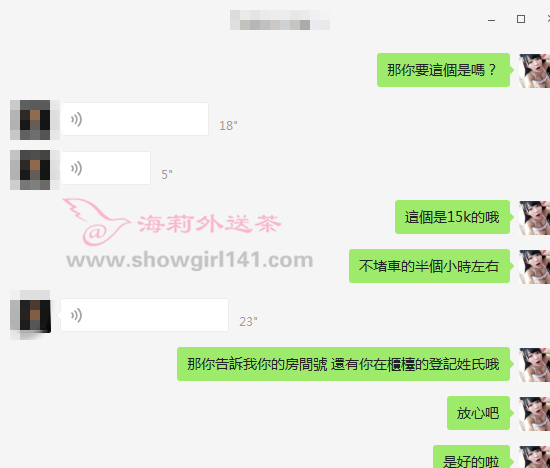Click the avatar next to "這個是15k的哦"

click(535, 218)
